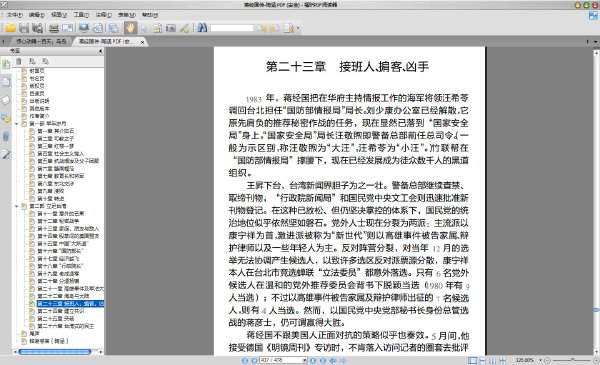Go to last page using status bar button
This screenshot has height=365, width=600.
(x=323, y=360)
